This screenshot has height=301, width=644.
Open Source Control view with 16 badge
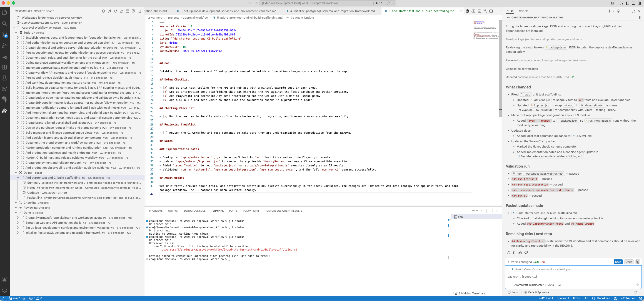[5, 35]
